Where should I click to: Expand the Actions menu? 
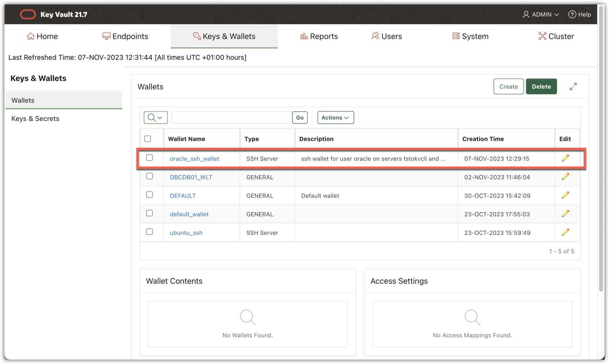point(335,118)
